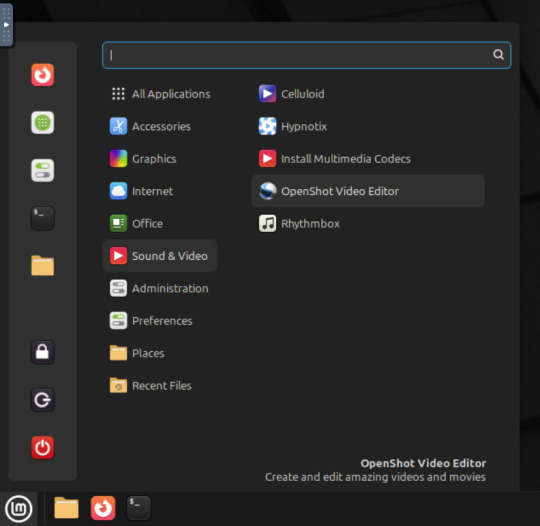The image size is (540, 526).
Task: Click the Install Multimedia Codecs icon
Action: click(x=267, y=158)
